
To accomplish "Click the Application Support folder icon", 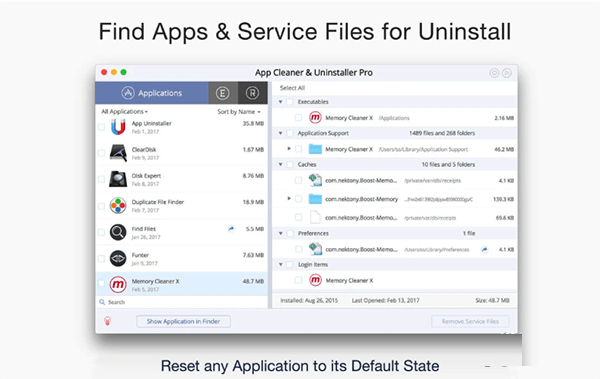I will (315, 149).
